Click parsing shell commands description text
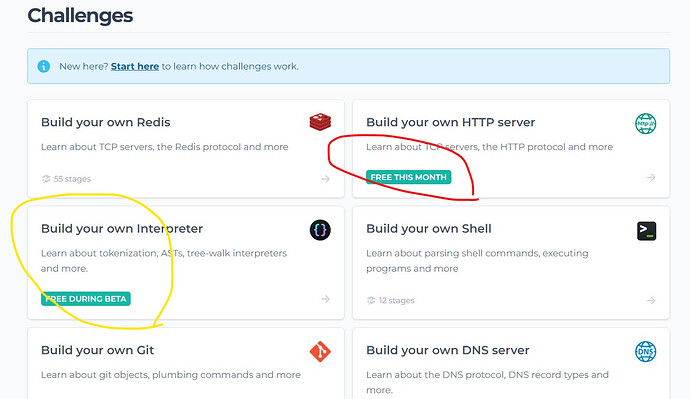 click(477, 261)
